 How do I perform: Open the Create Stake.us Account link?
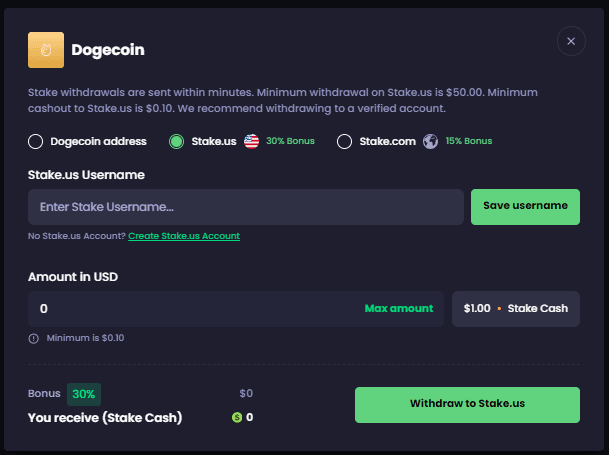[184, 236]
